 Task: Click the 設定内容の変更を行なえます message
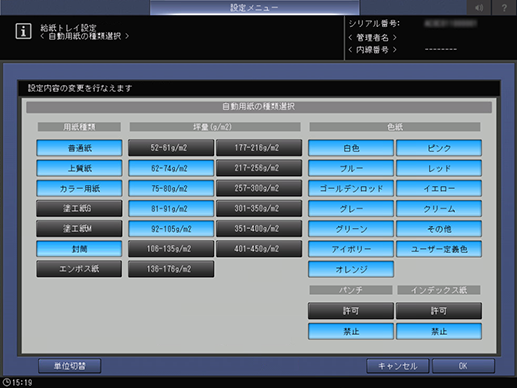[80, 88]
